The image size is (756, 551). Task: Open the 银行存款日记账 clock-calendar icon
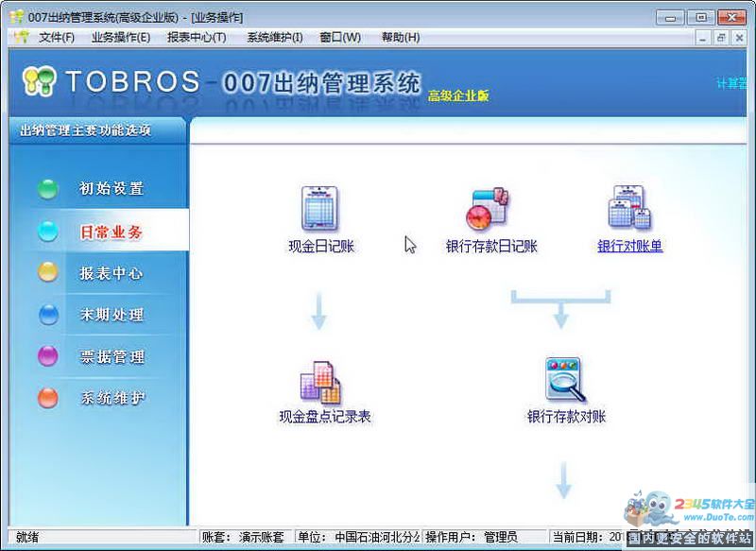click(x=488, y=208)
